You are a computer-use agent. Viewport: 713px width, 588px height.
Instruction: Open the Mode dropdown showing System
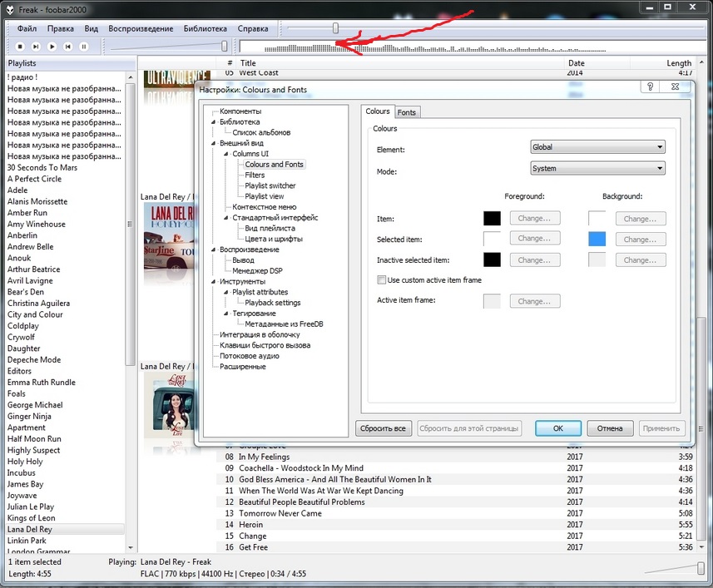pyautogui.click(x=597, y=168)
